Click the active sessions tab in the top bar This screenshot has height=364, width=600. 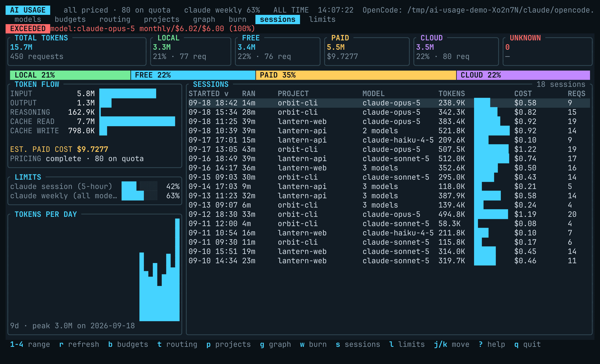(278, 19)
